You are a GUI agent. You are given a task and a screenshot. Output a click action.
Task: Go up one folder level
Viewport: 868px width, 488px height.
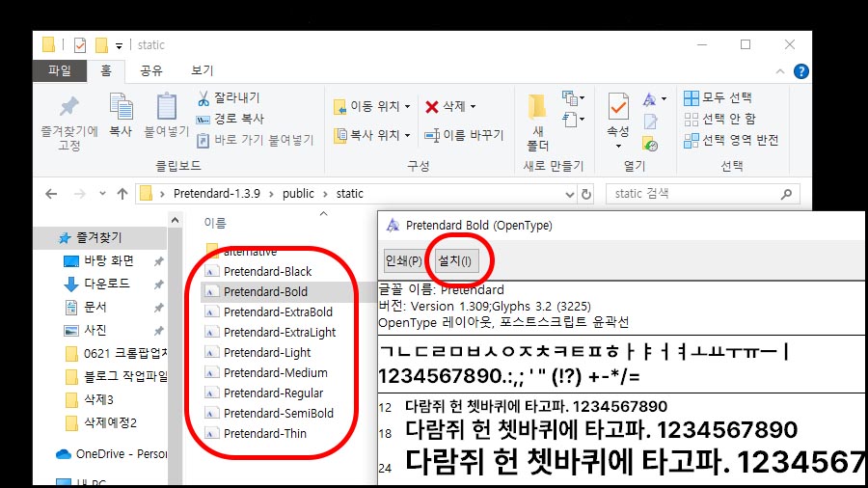click(122, 194)
